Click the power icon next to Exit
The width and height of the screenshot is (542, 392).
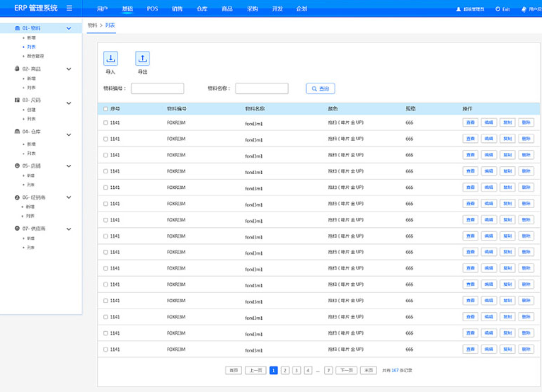[x=497, y=9]
